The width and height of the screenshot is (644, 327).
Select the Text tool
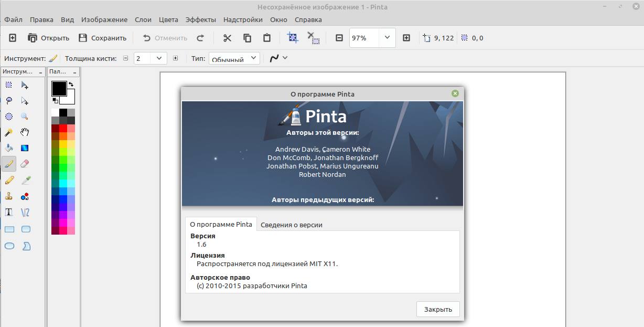(9, 213)
